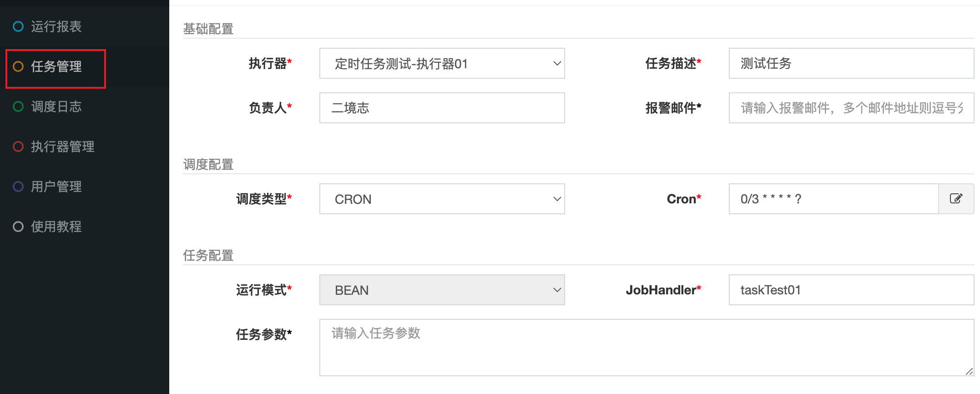Click the purple circle icon beside 用户管理

pyautogui.click(x=18, y=187)
